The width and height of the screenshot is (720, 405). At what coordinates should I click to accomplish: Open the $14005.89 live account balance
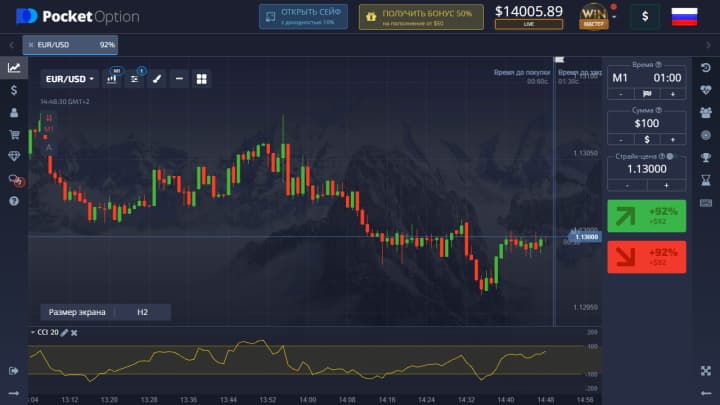529,17
